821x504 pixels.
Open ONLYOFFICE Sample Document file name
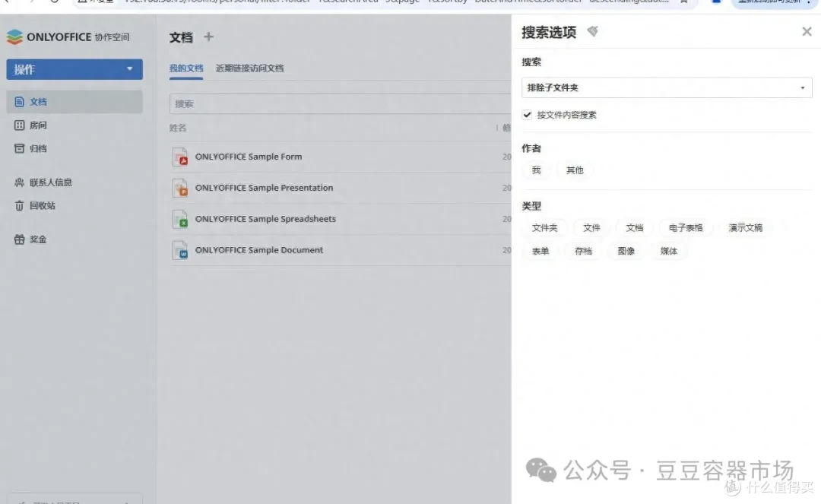point(258,249)
